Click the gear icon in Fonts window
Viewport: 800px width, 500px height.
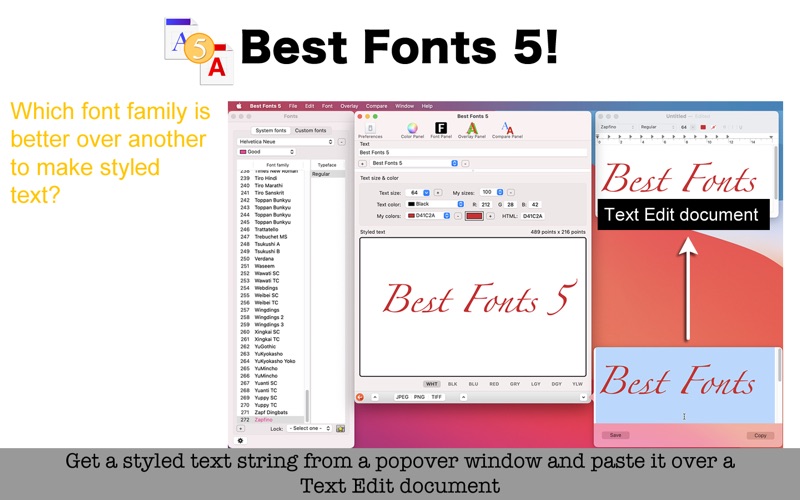pos(240,440)
